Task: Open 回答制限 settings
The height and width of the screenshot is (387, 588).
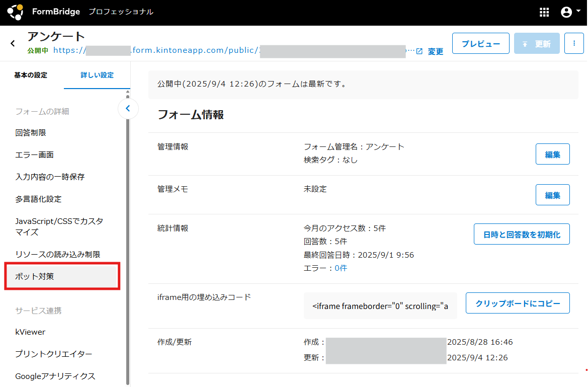Action: coord(31,133)
